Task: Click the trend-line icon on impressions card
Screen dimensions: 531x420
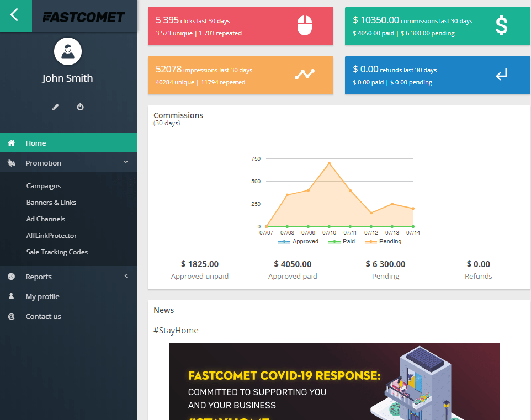Action: (x=305, y=73)
